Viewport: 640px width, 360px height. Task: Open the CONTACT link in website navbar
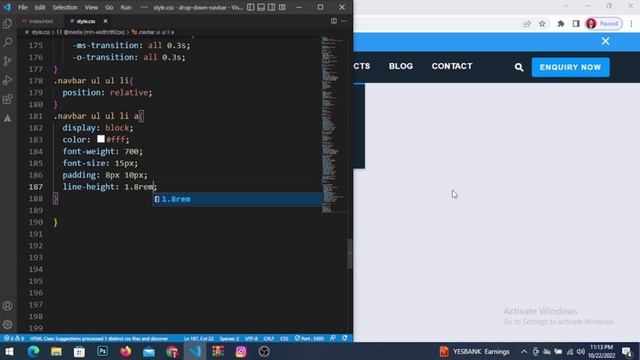452,66
